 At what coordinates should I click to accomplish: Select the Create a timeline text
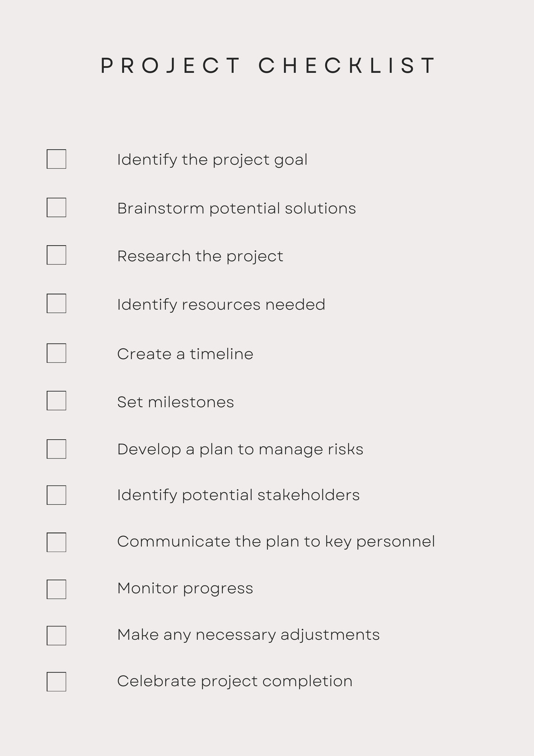185,354
